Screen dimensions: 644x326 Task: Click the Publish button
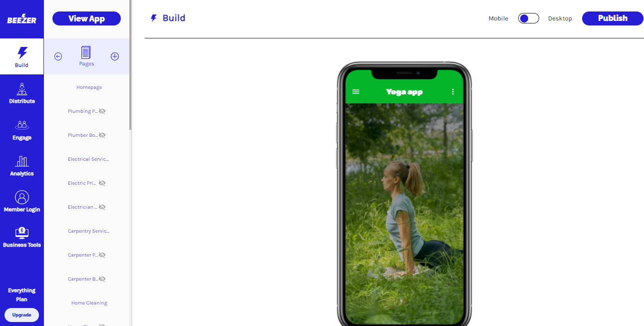[x=613, y=18]
